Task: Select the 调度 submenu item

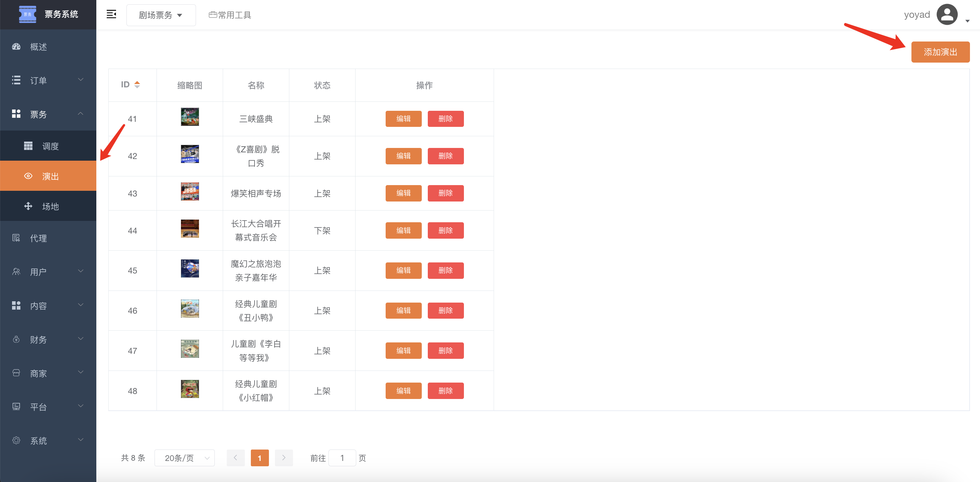Action: click(x=48, y=146)
